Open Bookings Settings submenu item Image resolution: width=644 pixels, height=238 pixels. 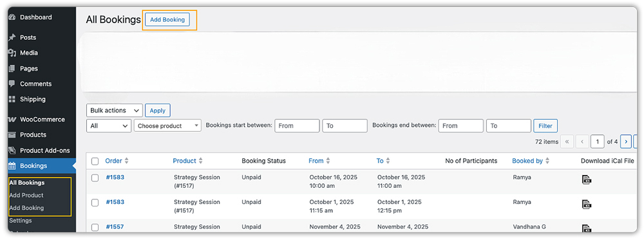pos(20,221)
